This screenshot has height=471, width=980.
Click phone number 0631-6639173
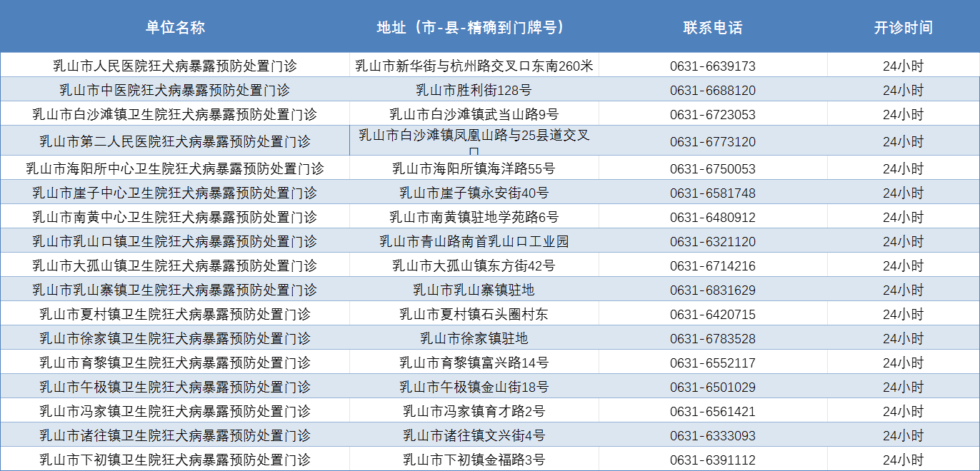[x=712, y=66]
